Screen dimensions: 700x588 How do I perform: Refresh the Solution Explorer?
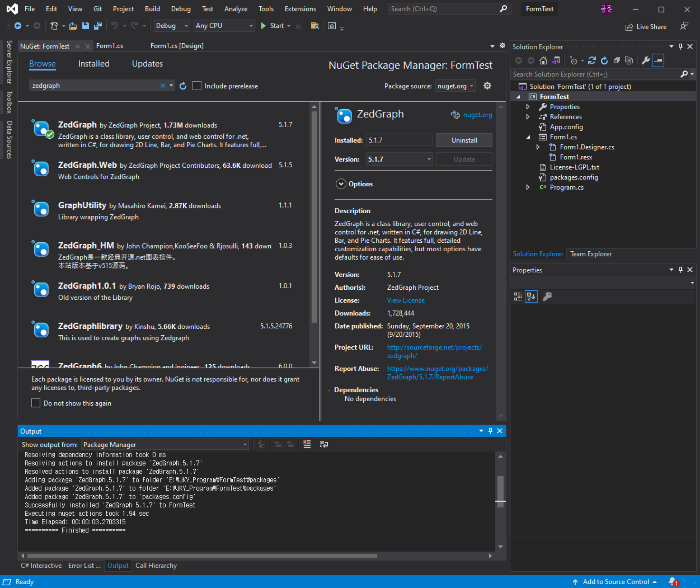[x=604, y=60]
